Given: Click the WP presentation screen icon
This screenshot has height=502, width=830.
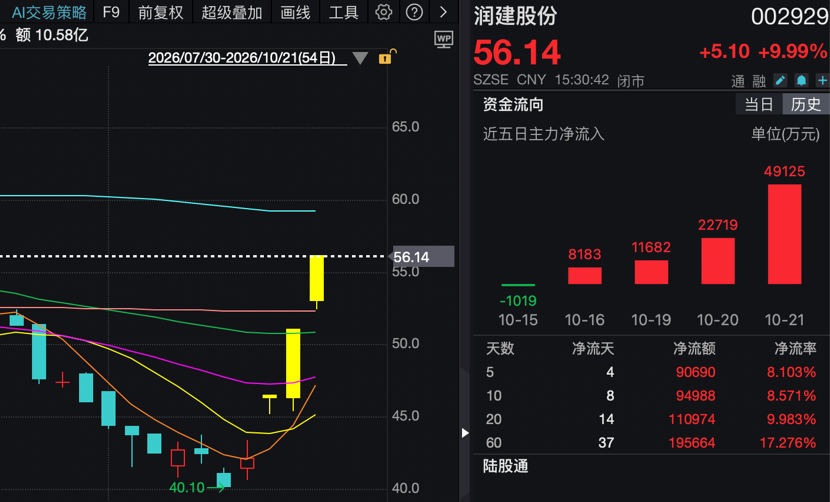Looking at the screenshot, I should tap(444, 39).
